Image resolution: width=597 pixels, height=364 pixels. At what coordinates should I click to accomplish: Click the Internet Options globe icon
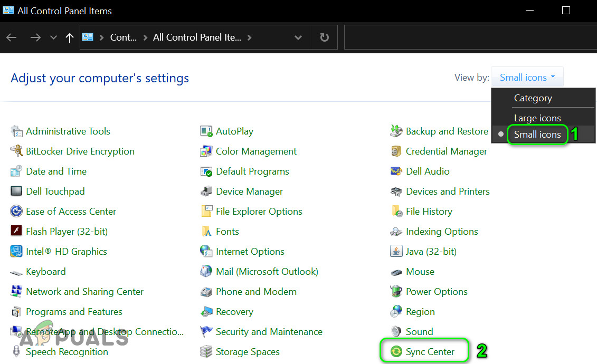[206, 252]
